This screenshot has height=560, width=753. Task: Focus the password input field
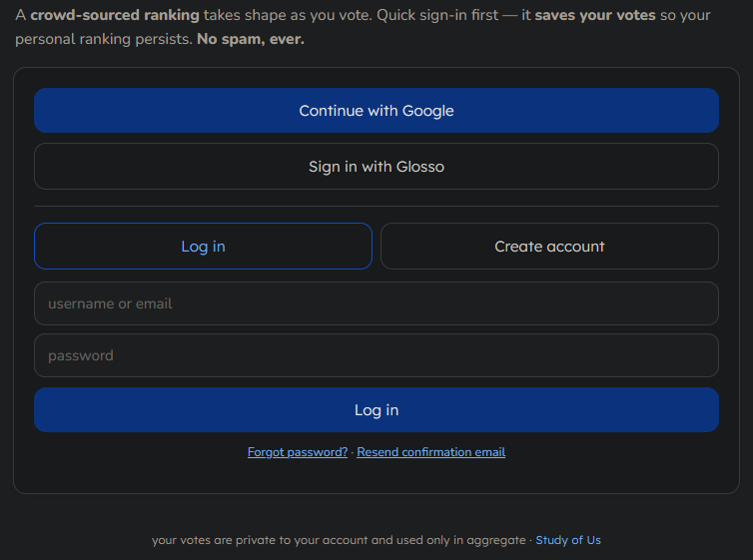pos(376,355)
